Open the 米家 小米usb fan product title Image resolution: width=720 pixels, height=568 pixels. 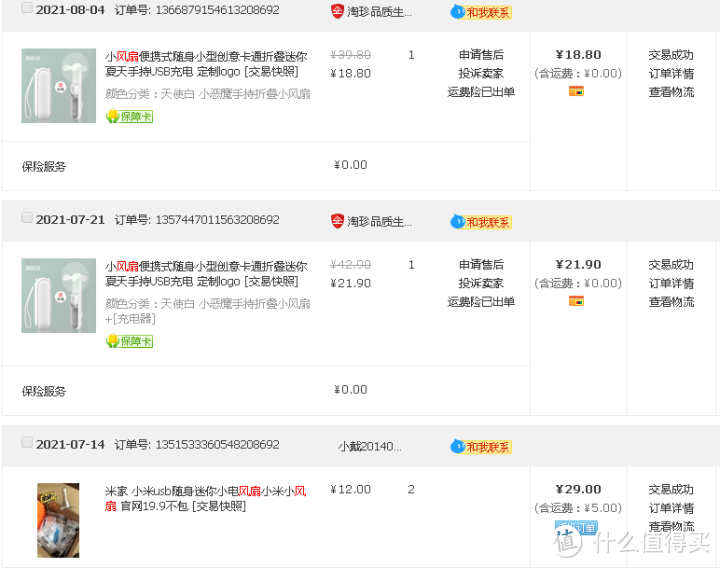click(x=206, y=499)
